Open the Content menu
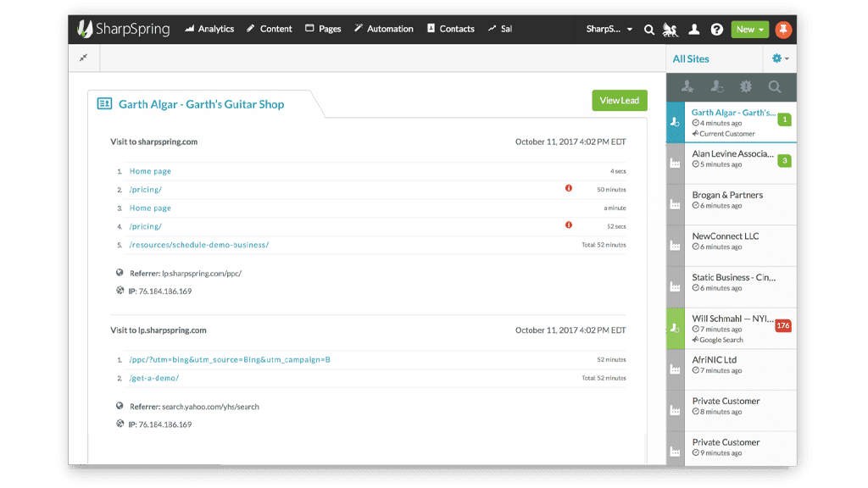This screenshot has height=488, width=868. [269, 29]
